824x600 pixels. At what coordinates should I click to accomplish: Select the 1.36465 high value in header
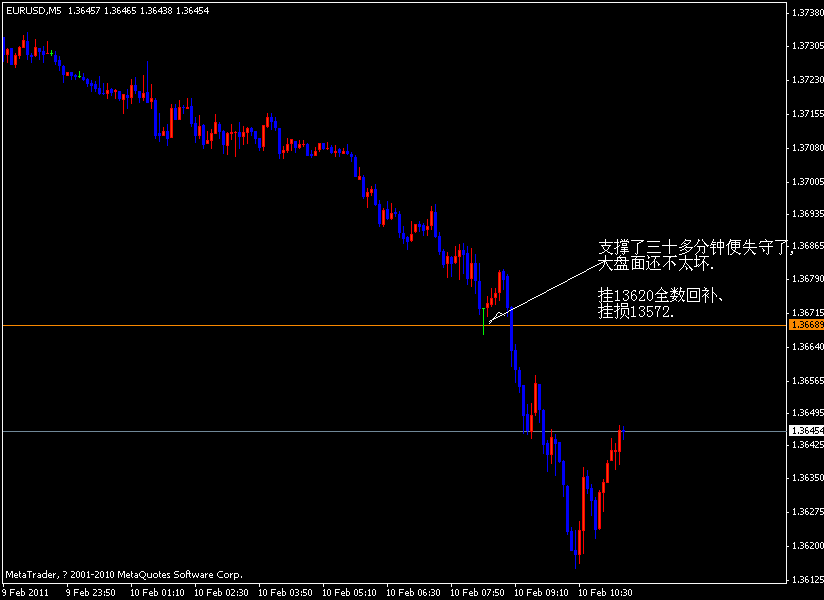click(x=120, y=11)
